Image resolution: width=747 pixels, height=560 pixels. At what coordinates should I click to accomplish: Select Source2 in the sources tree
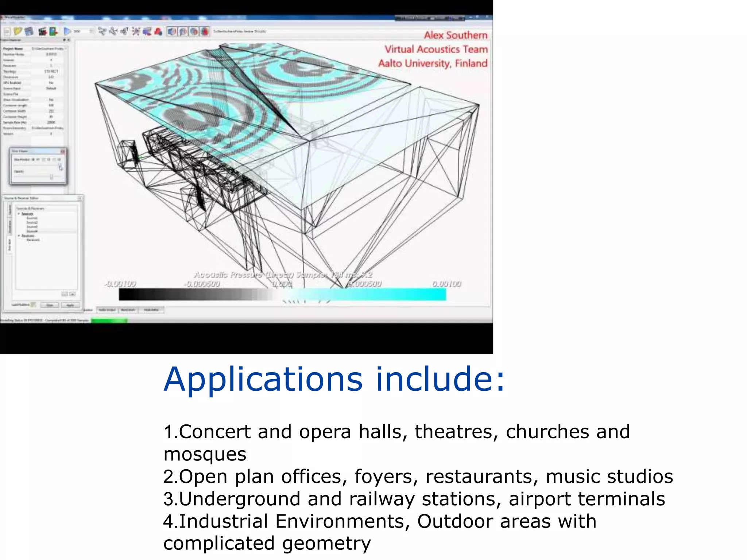point(32,222)
